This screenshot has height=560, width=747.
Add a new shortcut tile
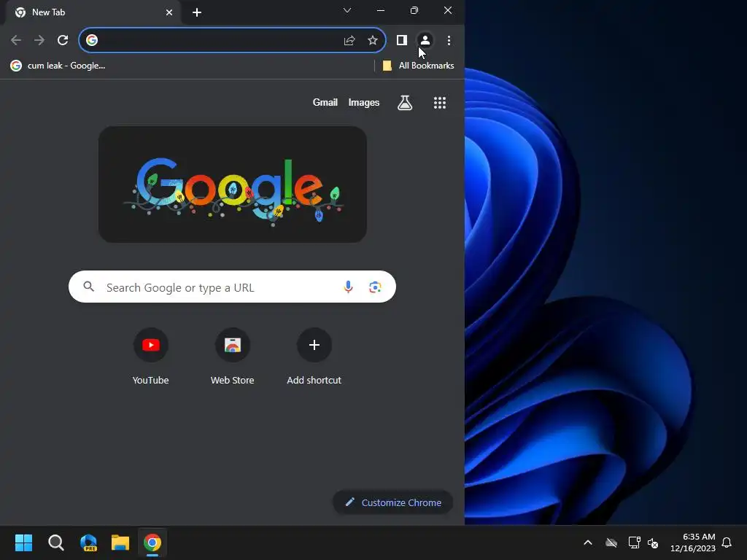314,356
